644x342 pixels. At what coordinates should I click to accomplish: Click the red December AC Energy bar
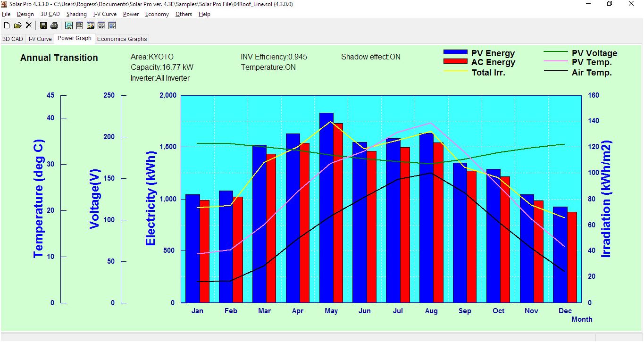[572, 257]
